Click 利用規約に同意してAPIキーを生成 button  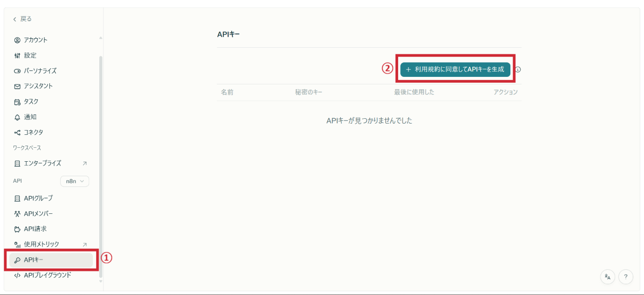point(455,69)
